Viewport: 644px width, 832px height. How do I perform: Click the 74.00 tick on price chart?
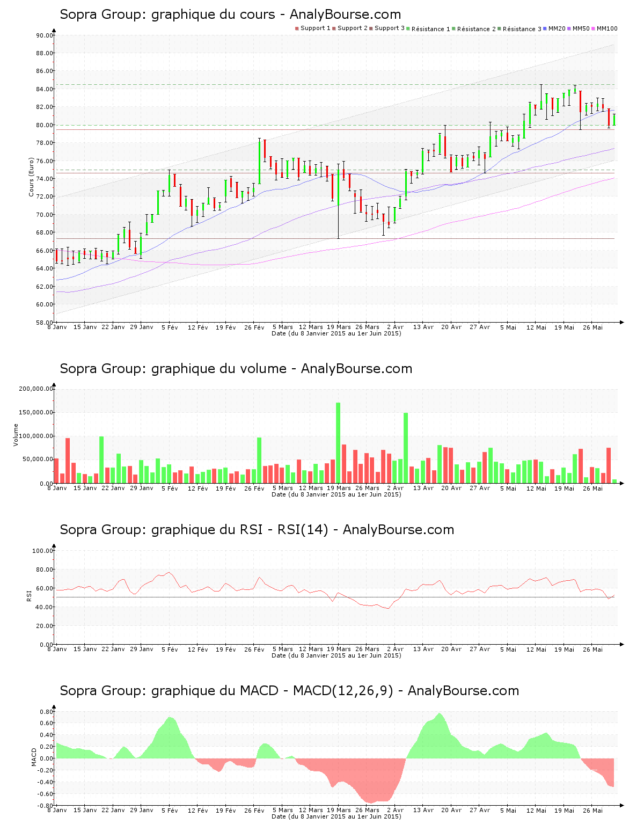[x=45, y=179]
